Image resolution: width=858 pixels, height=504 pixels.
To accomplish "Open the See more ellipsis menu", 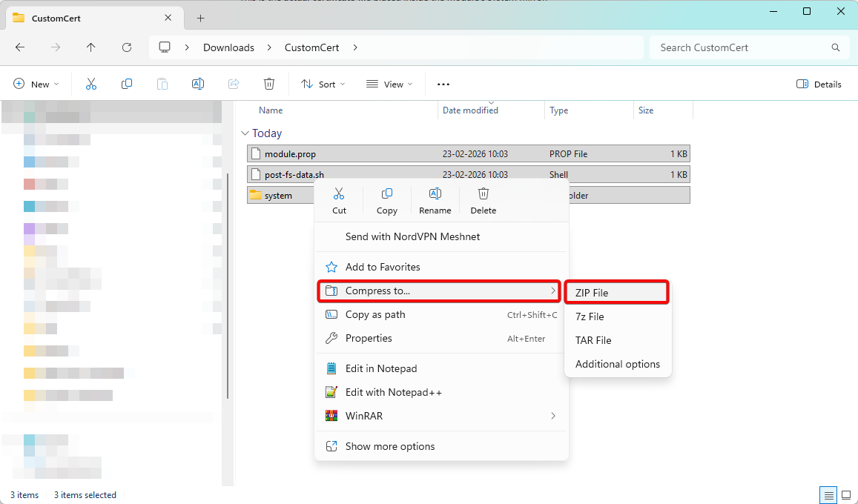I will tap(443, 84).
